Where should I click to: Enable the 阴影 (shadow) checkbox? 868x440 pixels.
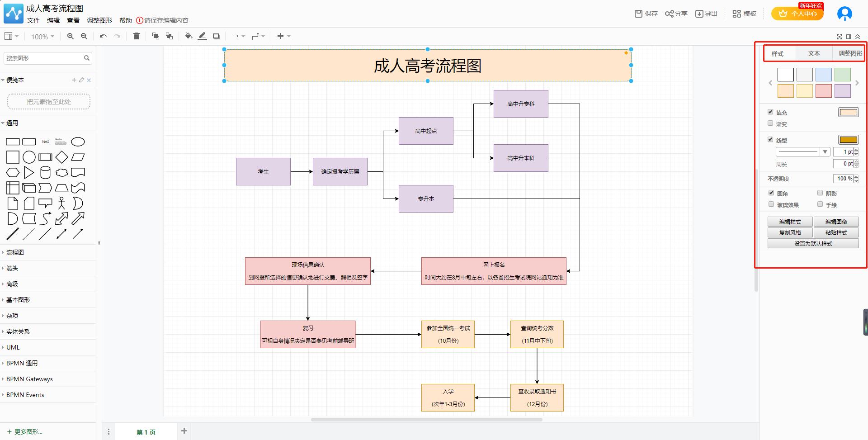820,193
